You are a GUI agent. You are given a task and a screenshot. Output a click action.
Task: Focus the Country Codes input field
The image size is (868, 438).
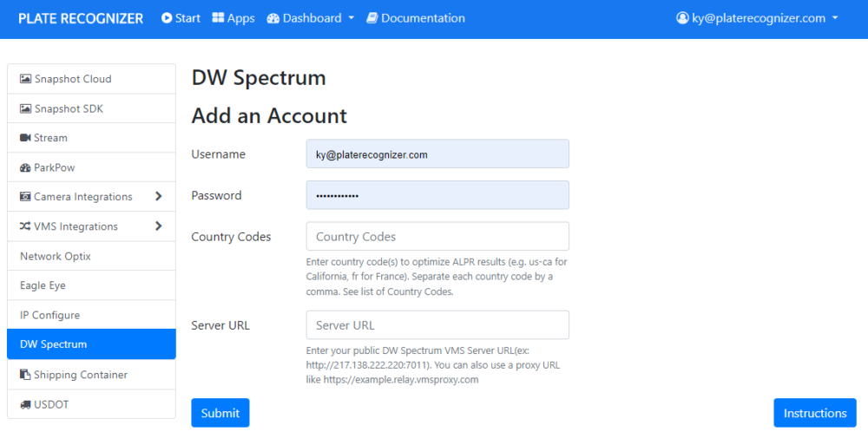click(437, 236)
